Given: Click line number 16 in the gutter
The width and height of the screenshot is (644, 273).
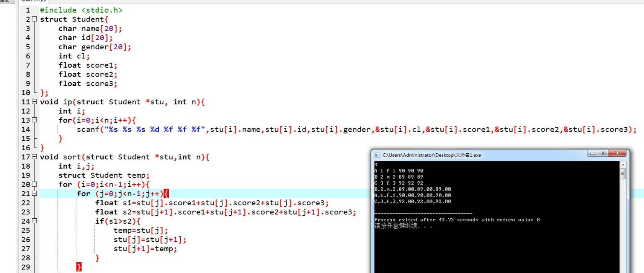Looking at the screenshot, I should point(26,148).
